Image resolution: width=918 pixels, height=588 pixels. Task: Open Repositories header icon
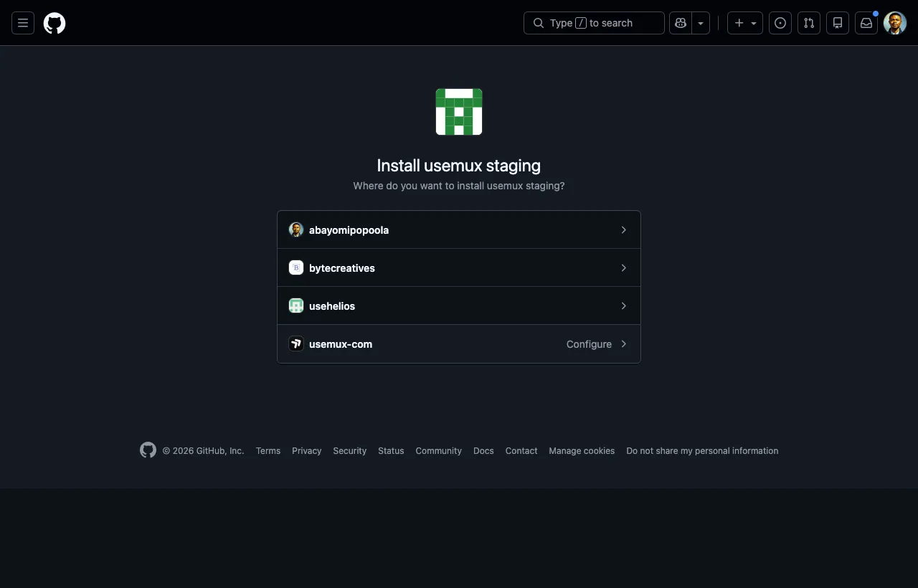coord(838,23)
